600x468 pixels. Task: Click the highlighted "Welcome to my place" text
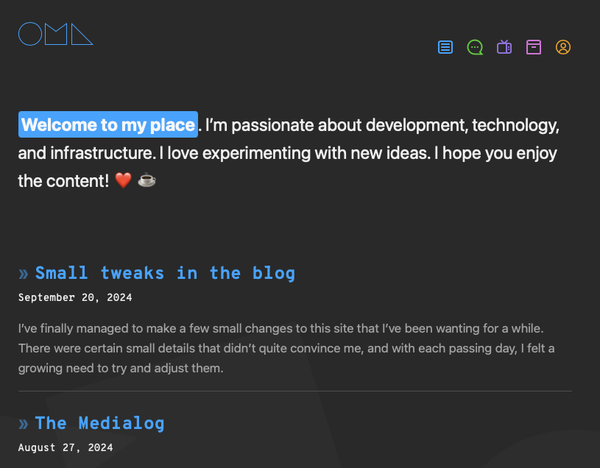pyautogui.click(x=108, y=125)
